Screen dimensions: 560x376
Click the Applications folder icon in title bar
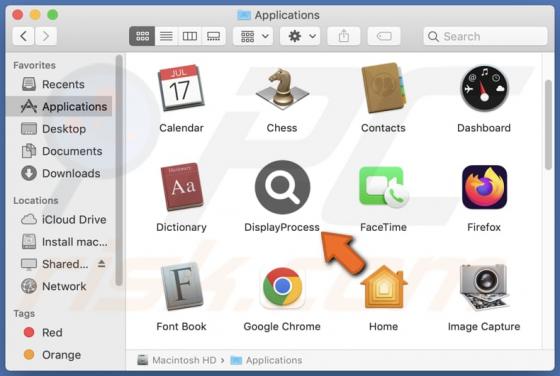[x=244, y=15]
